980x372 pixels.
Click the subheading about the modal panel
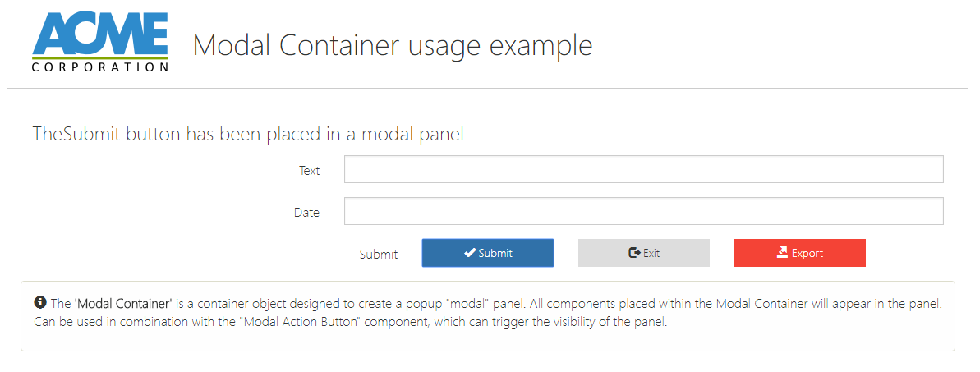248,134
